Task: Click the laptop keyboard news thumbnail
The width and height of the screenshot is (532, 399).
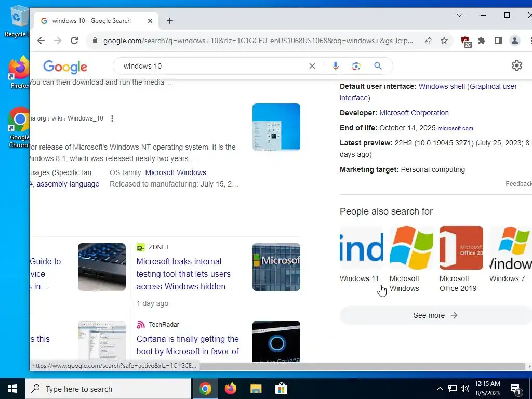Action: (x=102, y=267)
